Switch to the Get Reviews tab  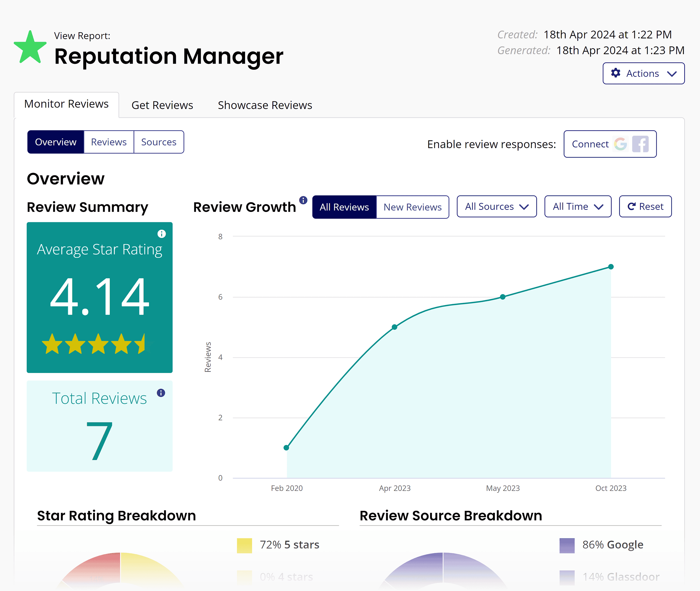(162, 105)
